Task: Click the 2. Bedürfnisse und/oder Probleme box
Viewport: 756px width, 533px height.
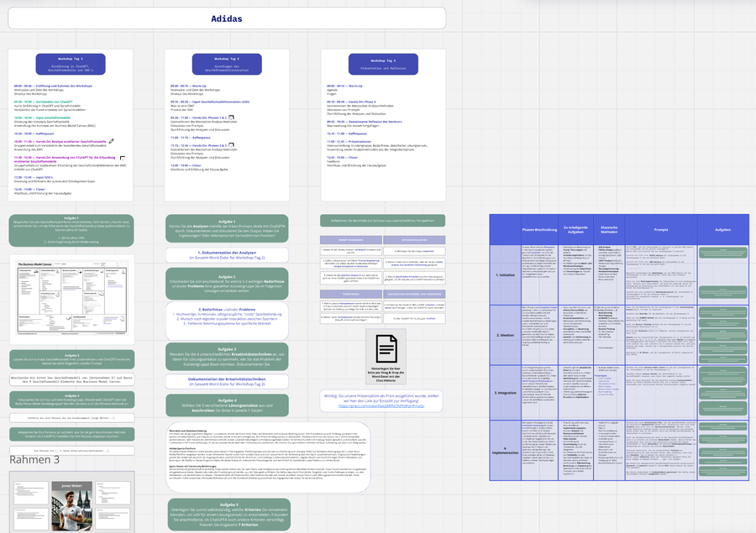Action: click(227, 321)
